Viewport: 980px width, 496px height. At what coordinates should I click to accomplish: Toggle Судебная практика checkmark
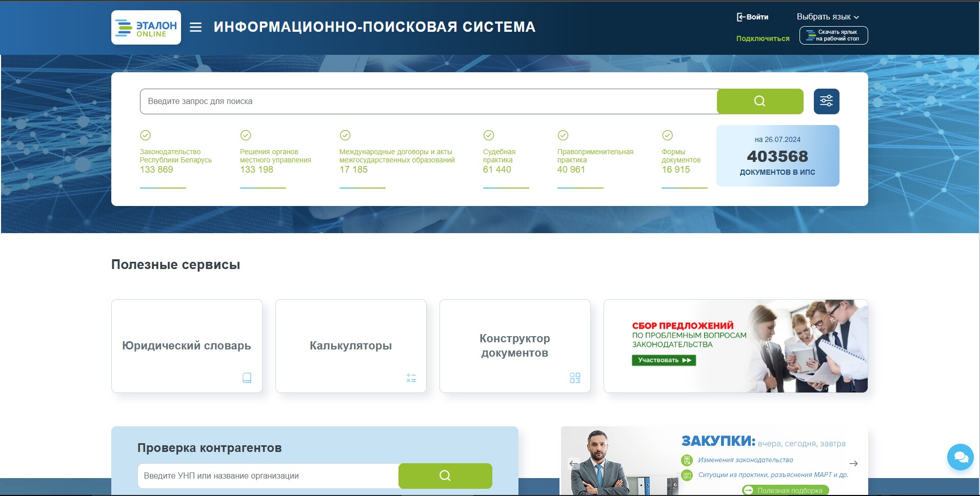[489, 135]
